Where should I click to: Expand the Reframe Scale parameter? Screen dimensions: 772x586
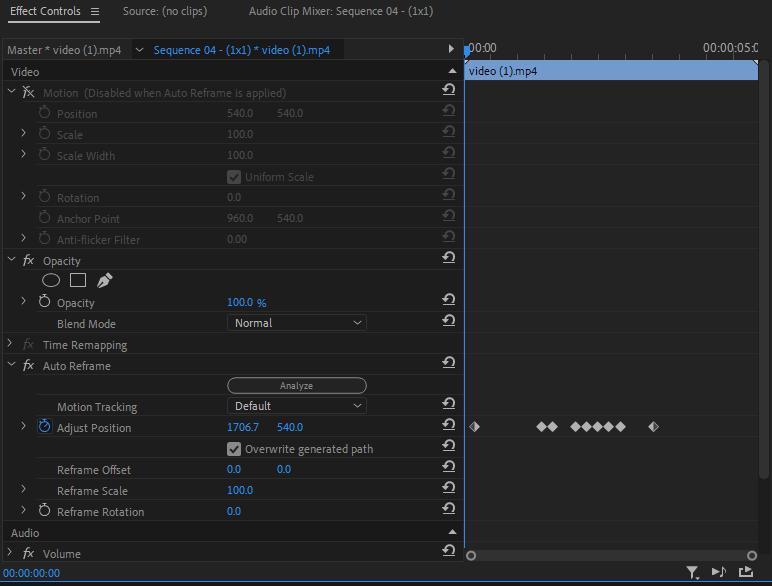point(23,488)
